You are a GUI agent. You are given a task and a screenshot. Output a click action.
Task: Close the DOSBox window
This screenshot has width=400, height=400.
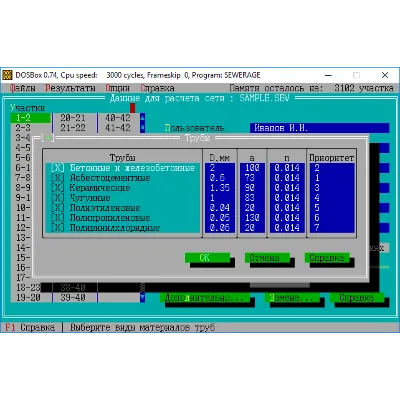(385, 75)
